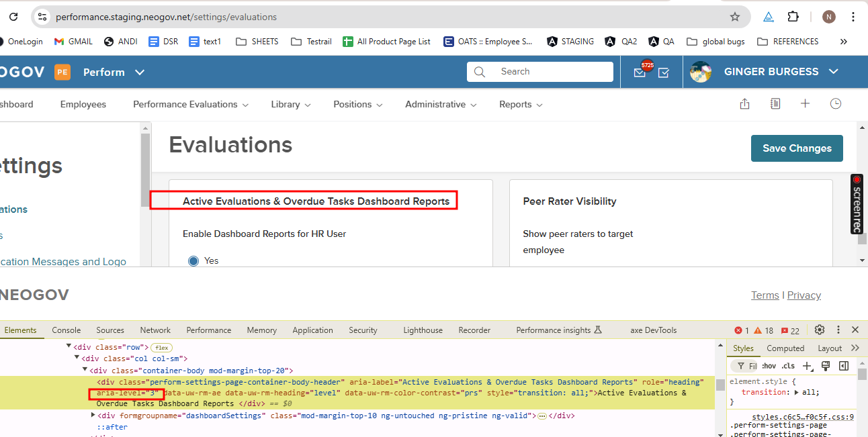The width and height of the screenshot is (868, 437).
Task: Open the Ginger Burgess user dropdown
Action: point(779,72)
